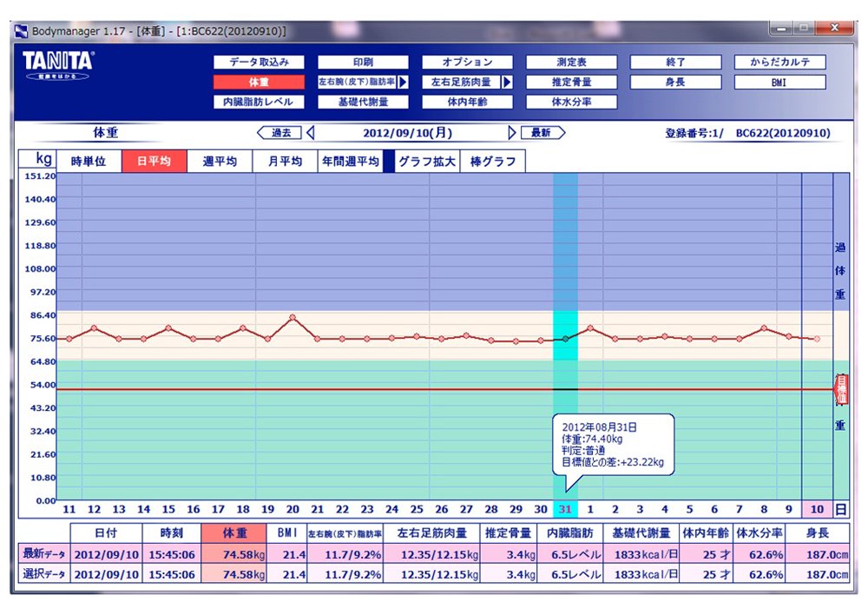Screen dimensions: 868x615
Task: Click the 過去 past arrow button
Action: coord(279,133)
